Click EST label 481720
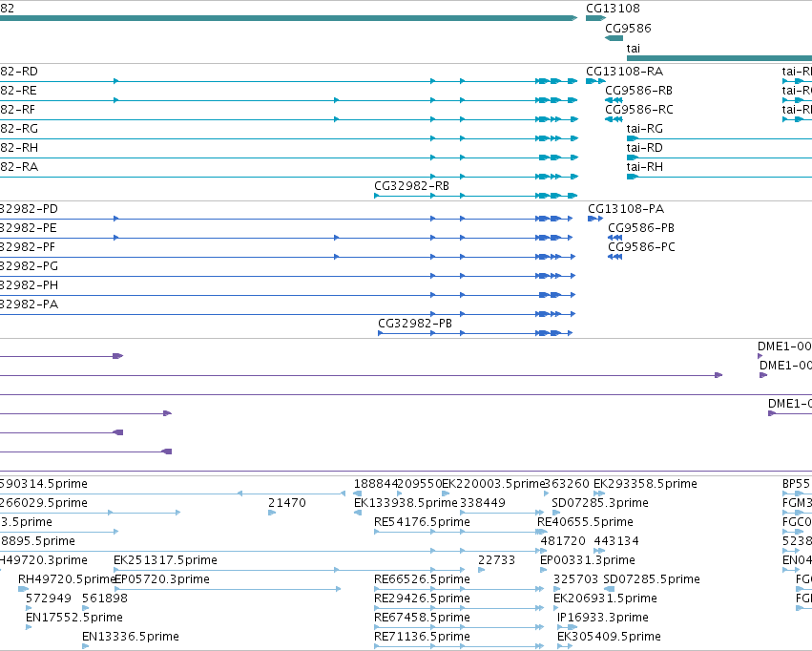Screen dimensions: 812x651 tap(563, 542)
